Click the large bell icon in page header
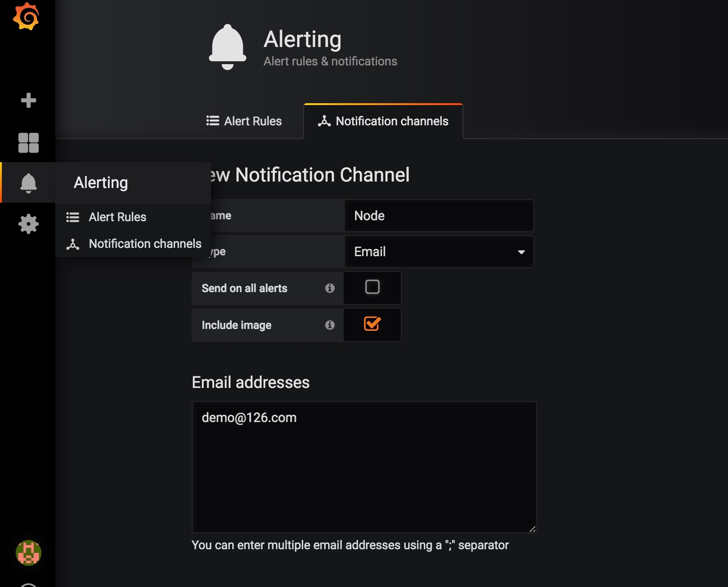Screen dimensions: 728x587 click(x=228, y=47)
